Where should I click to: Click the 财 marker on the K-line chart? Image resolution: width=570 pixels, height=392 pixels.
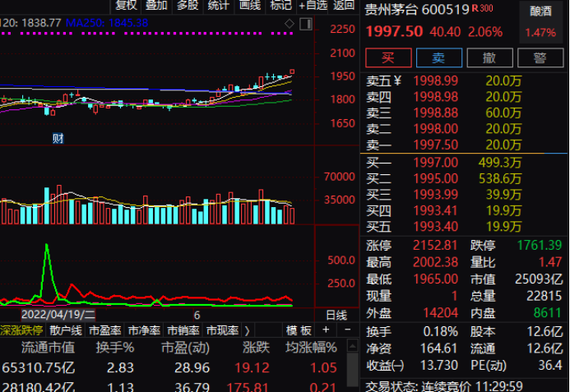(x=58, y=138)
